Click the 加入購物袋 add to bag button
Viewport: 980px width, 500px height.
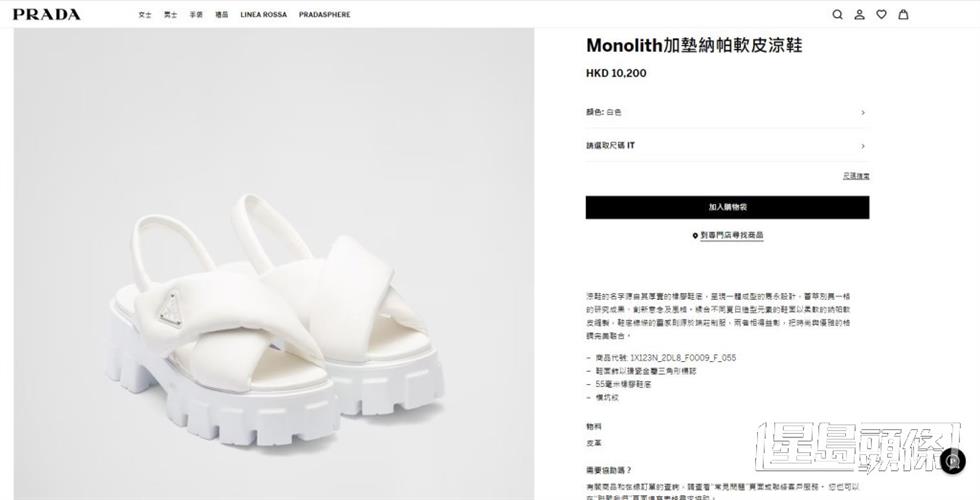click(x=727, y=208)
